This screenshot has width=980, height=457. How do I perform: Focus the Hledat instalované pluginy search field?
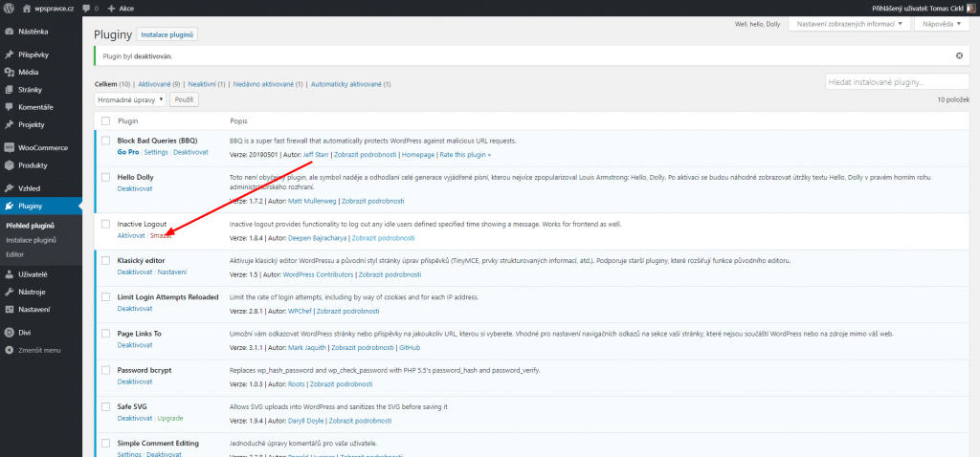[897, 82]
